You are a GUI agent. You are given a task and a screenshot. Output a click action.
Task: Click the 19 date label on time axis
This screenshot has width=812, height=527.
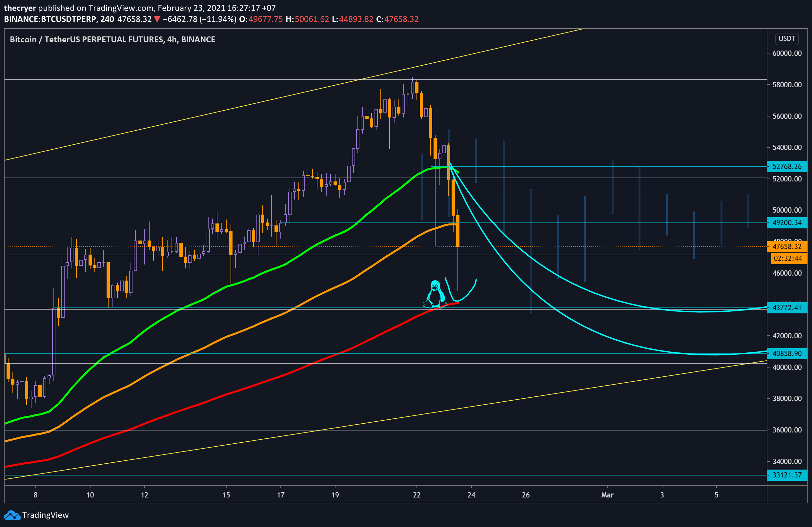335,495
